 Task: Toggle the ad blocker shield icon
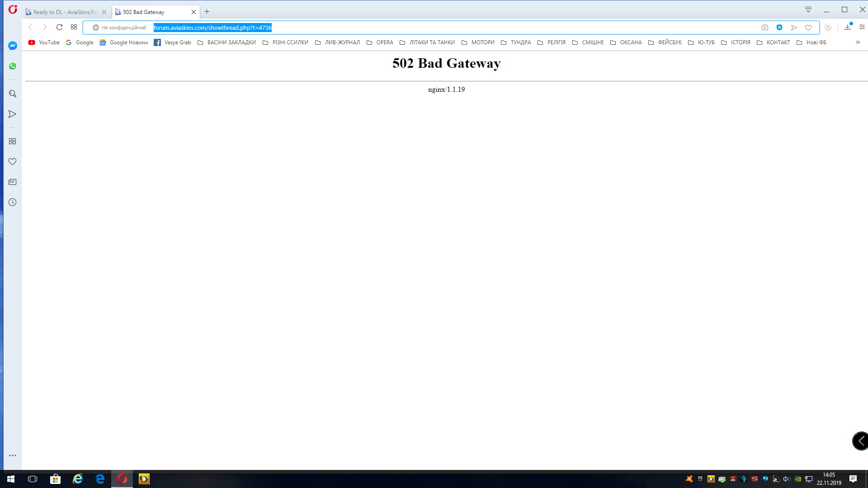(x=779, y=28)
